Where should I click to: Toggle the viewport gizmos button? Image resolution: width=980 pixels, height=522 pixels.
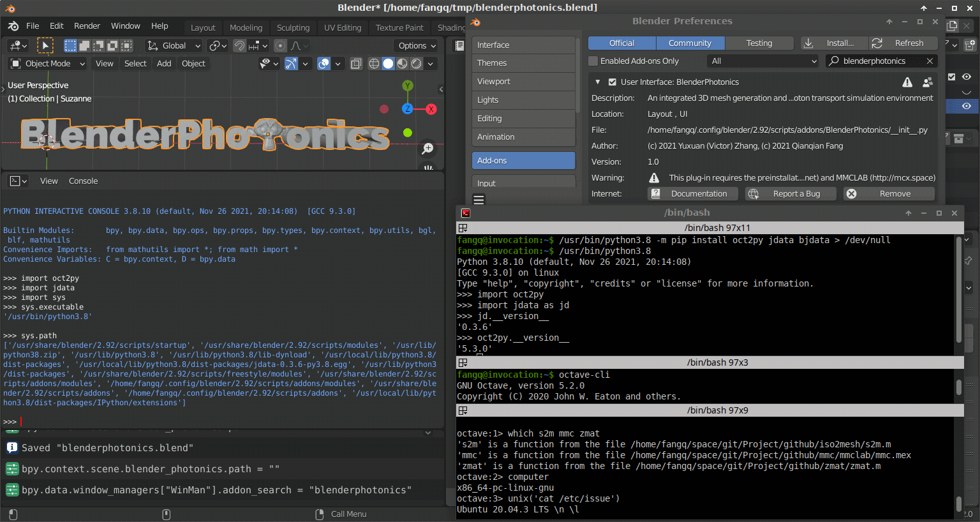pos(291,64)
